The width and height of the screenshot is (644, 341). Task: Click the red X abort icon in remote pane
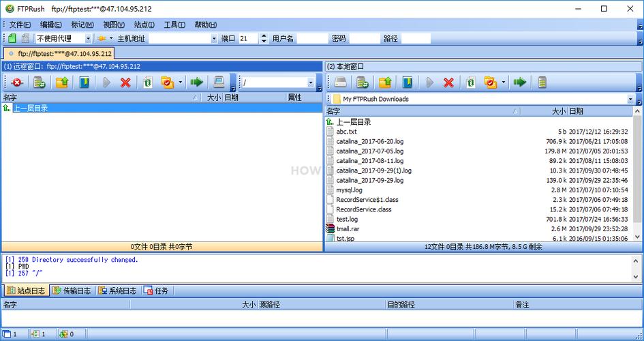[x=125, y=83]
